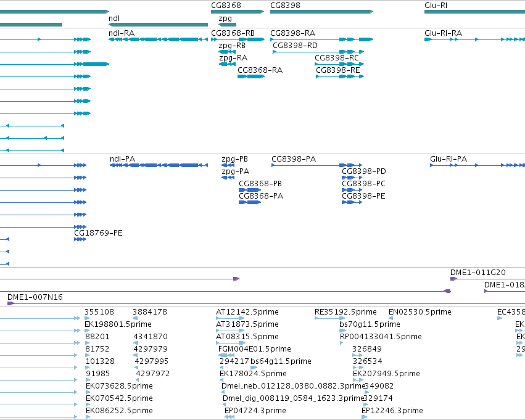Select the ndl gene bar
The width and height of the screenshot is (525, 420).
(x=158, y=25)
